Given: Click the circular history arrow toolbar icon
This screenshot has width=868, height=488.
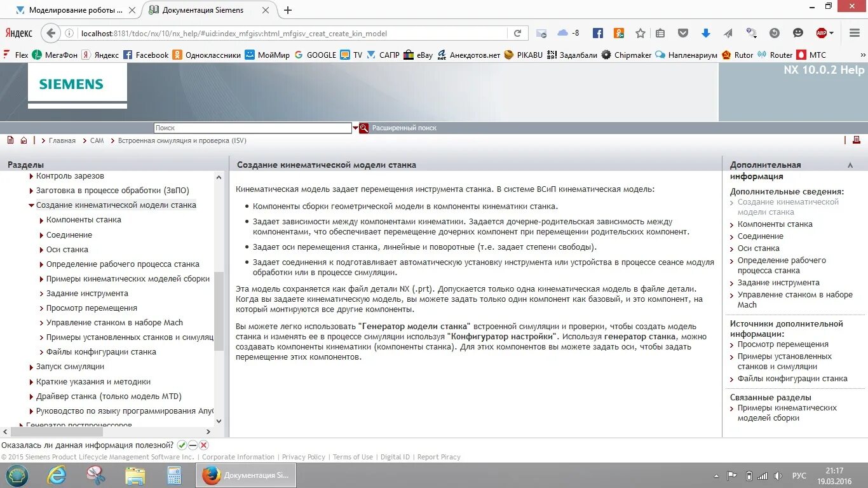Looking at the screenshot, I should 774,33.
